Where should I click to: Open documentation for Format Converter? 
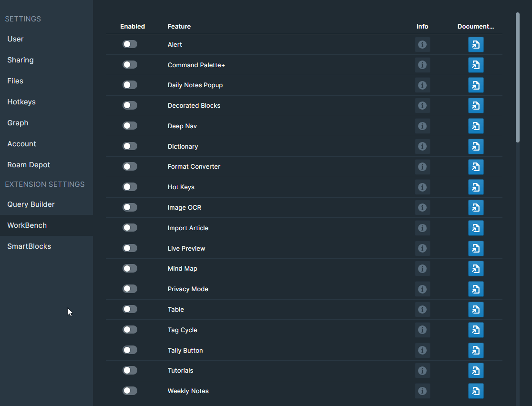(475, 167)
